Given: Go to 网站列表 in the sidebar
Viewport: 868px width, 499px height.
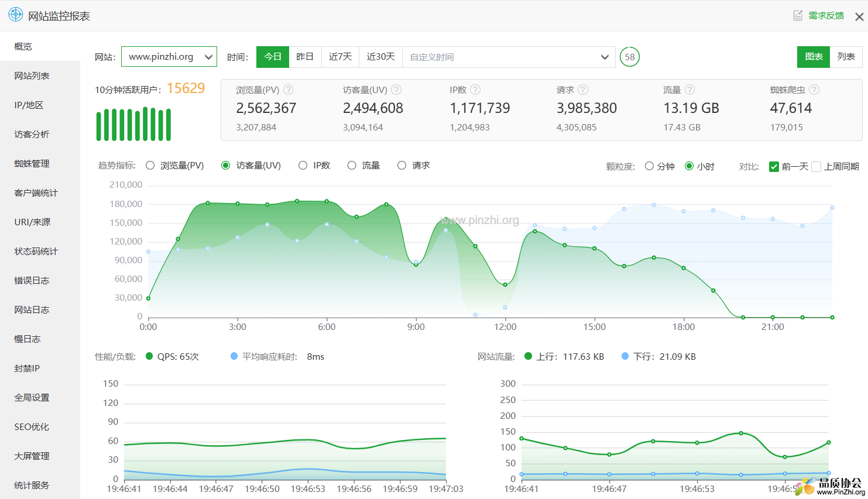Looking at the screenshot, I should pyautogui.click(x=40, y=75).
